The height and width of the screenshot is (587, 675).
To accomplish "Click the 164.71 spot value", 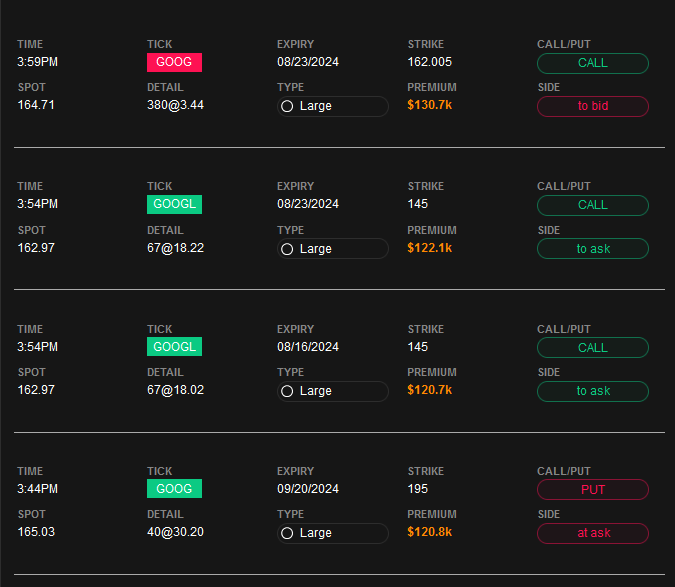I will (x=36, y=105).
